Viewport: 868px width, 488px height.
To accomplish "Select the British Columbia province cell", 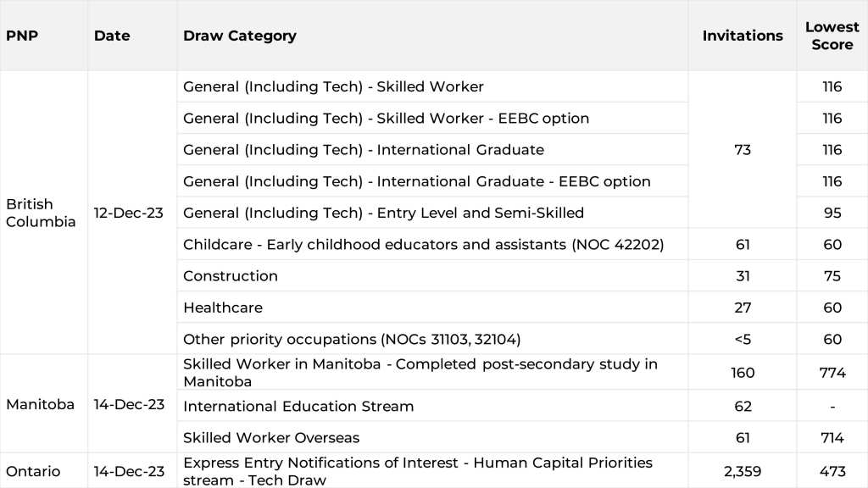I will tap(41, 213).
